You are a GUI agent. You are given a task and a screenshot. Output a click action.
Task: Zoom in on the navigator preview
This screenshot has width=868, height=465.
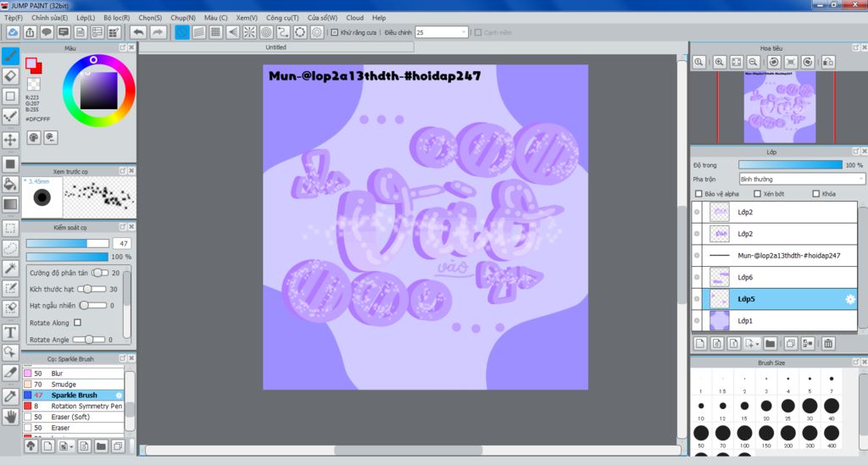coord(719,62)
